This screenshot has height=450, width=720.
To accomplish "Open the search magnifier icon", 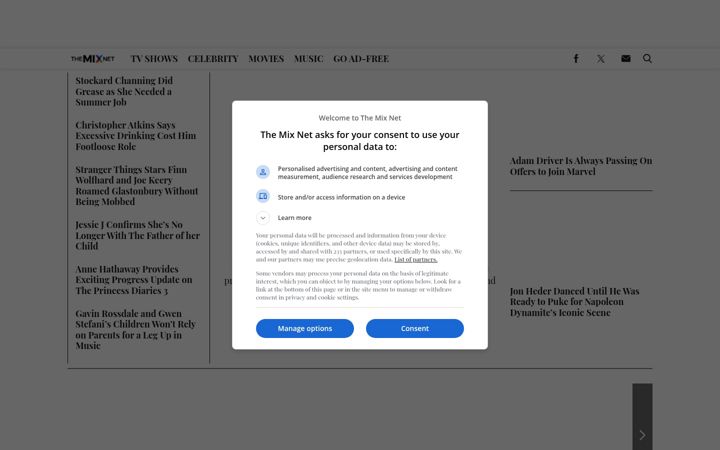I will 647,58.
